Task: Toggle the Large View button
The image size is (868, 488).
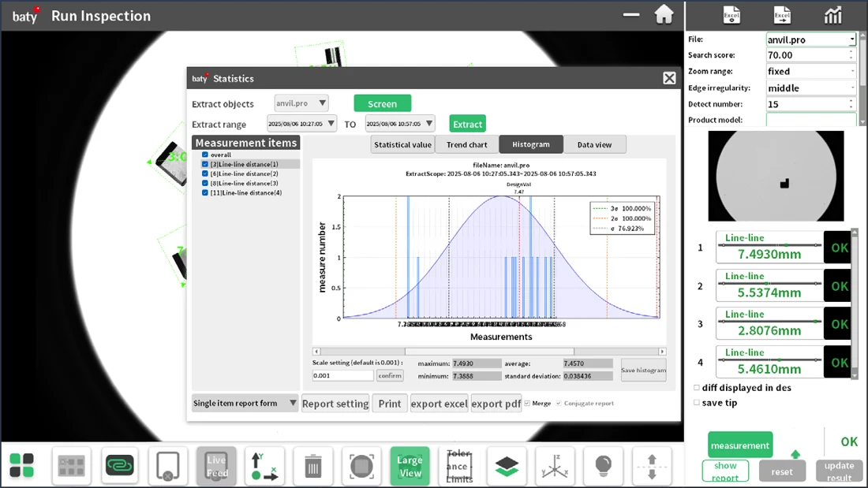Action: [410, 466]
